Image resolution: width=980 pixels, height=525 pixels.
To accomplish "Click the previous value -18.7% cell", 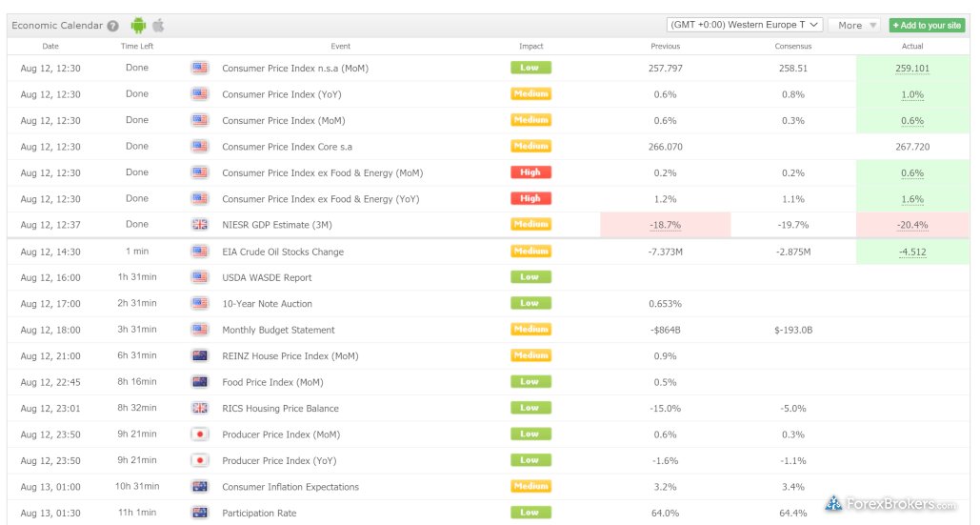I will [665, 225].
